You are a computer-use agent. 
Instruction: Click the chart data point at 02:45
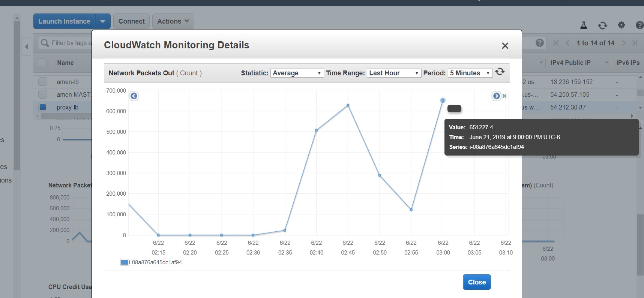point(348,105)
